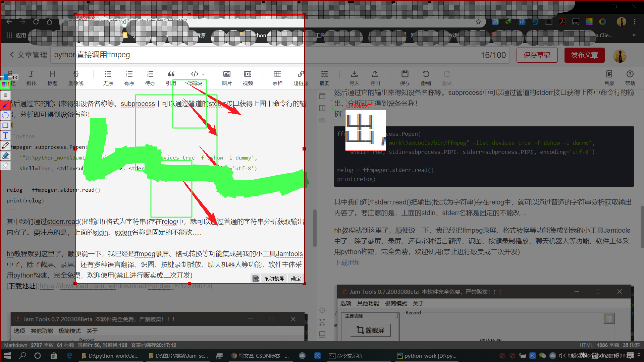Screen dimensions: 644x362
Task: Open the Chrome three-dot menu
Action: (635, 22)
